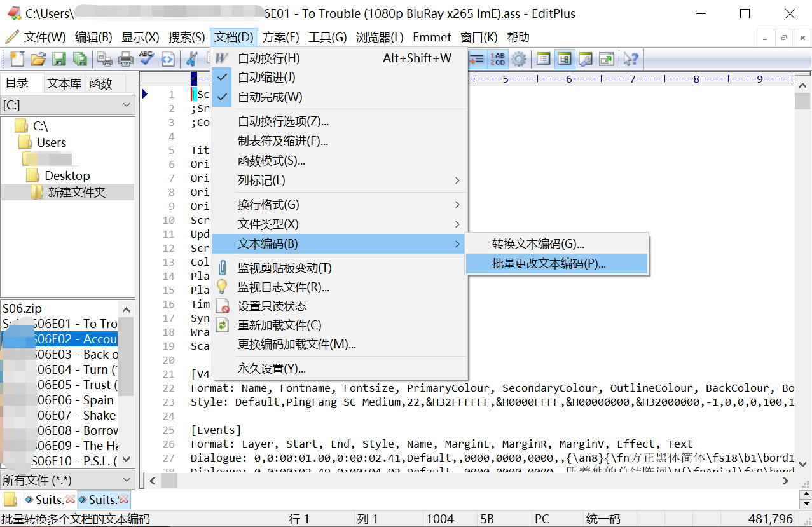Image resolution: width=812 pixels, height=527 pixels.
Task: Open the 搜索(S) menu
Action: click(x=186, y=38)
